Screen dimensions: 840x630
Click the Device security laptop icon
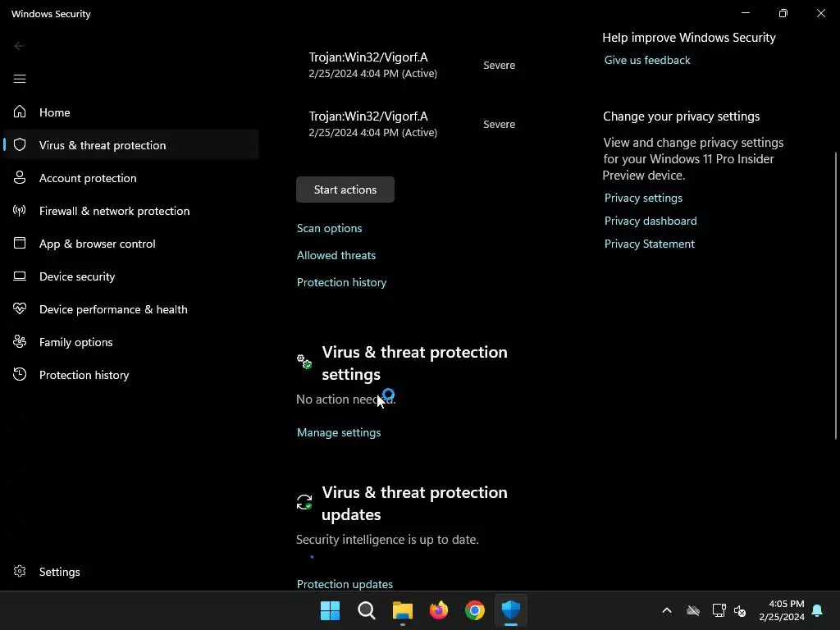coord(20,276)
